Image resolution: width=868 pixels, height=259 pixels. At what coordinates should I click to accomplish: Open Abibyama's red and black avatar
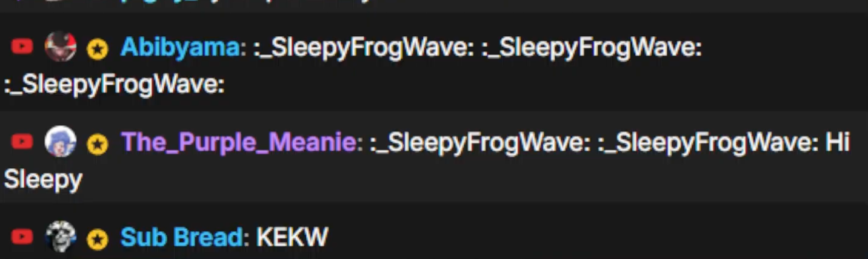[61, 47]
